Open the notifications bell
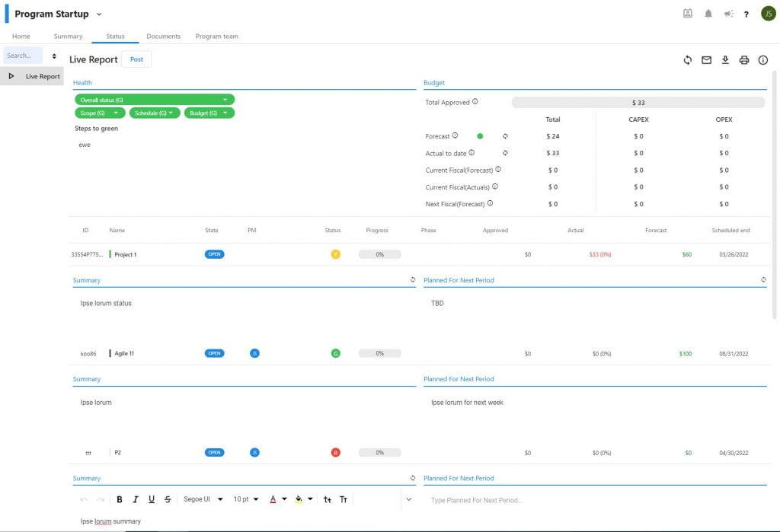Image resolution: width=780 pixels, height=532 pixels. click(x=708, y=14)
